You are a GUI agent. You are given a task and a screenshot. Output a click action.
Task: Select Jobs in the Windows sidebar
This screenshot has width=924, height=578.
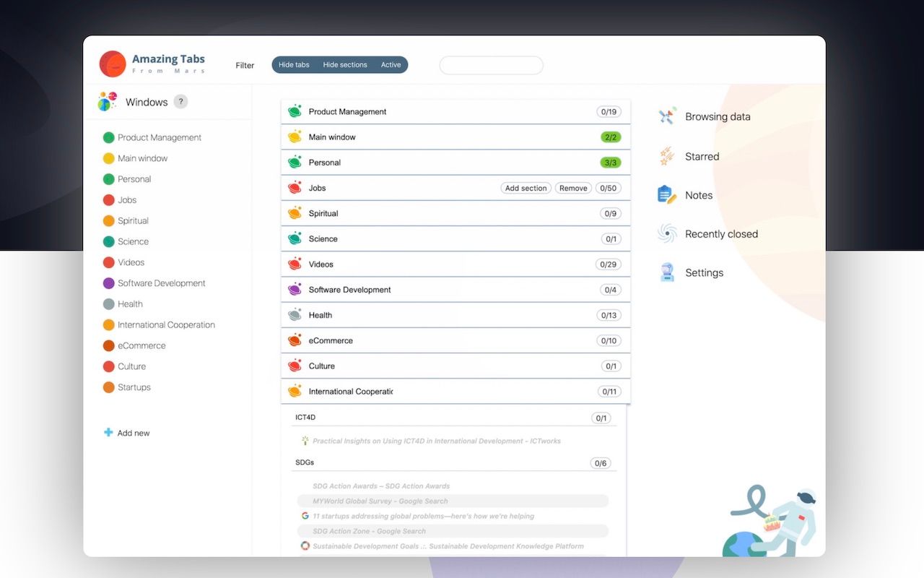(x=127, y=200)
